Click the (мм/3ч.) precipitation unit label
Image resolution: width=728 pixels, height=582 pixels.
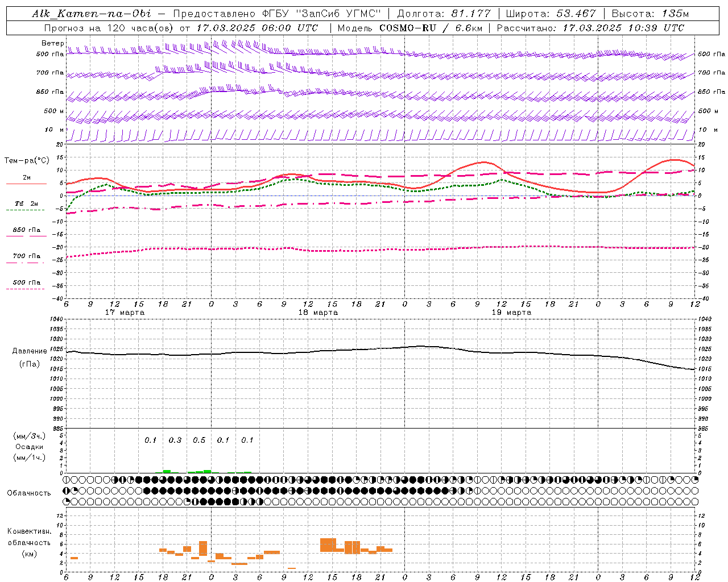coord(29,436)
